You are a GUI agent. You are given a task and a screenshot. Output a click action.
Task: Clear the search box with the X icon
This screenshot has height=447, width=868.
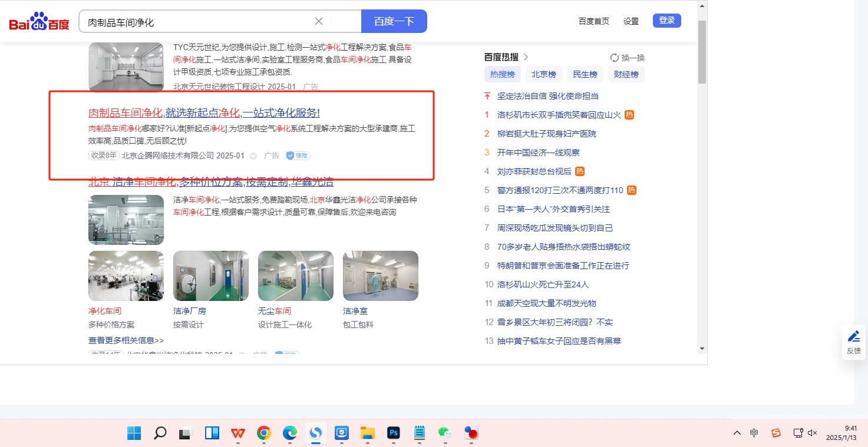click(x=319, y=21)
